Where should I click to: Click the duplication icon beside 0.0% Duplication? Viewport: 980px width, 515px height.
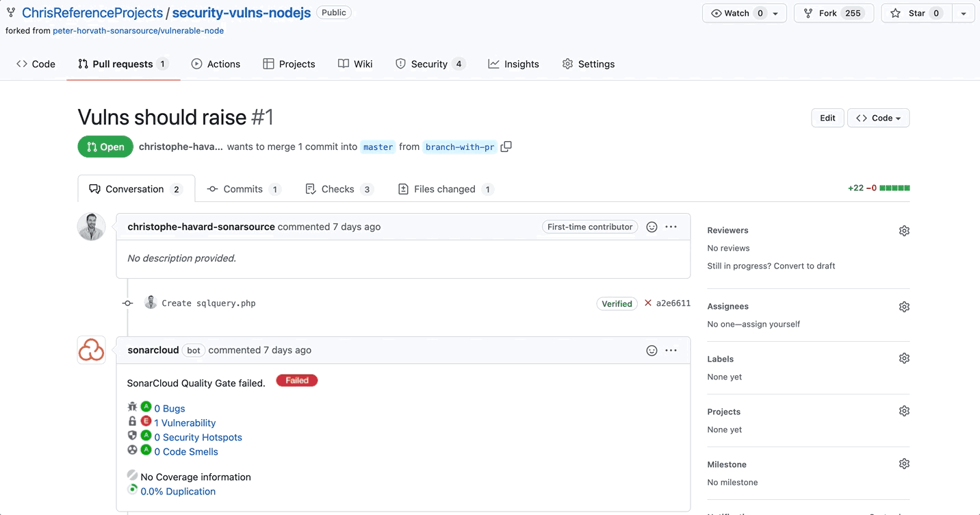click(x=132, y=489)
